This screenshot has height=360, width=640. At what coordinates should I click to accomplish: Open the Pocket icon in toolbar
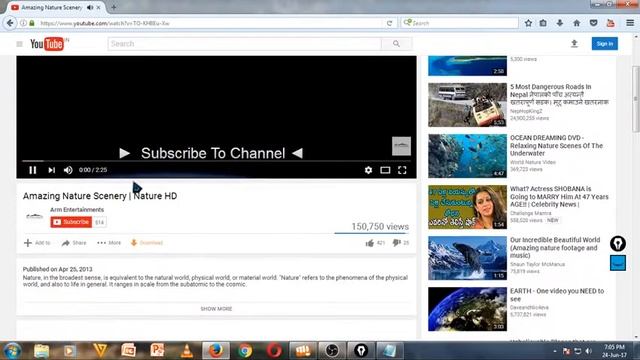tap(593, 23)
